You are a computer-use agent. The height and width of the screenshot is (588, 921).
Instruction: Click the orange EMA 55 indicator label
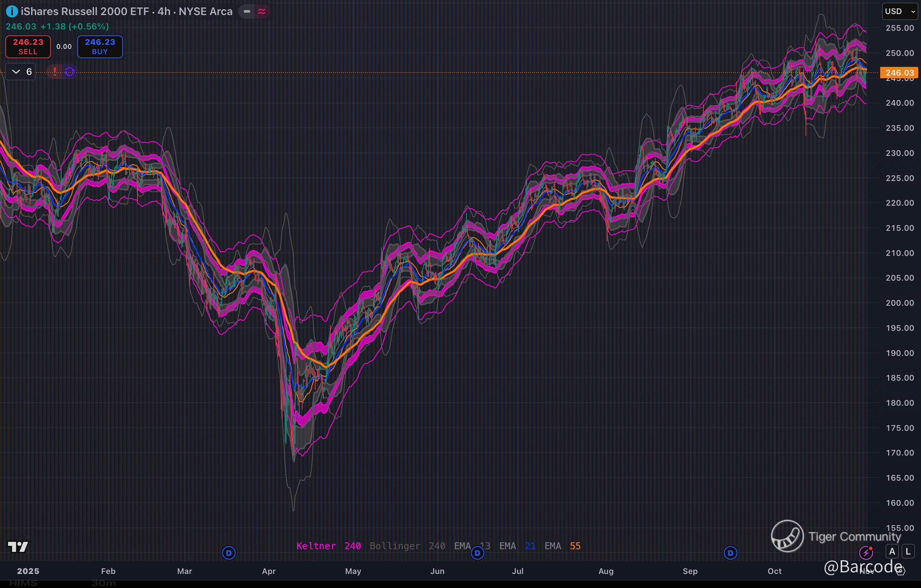(562, 546)
